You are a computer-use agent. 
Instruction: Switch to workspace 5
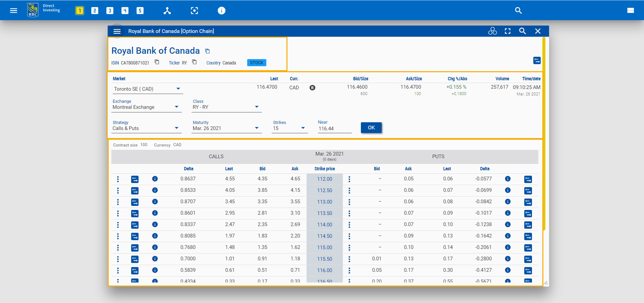point(140,10)
